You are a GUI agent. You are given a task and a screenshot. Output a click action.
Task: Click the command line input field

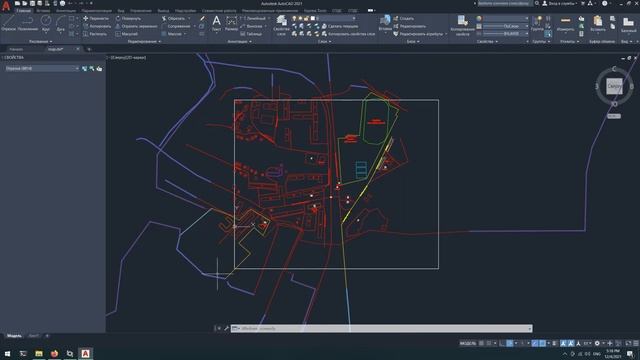pos(382,329)
